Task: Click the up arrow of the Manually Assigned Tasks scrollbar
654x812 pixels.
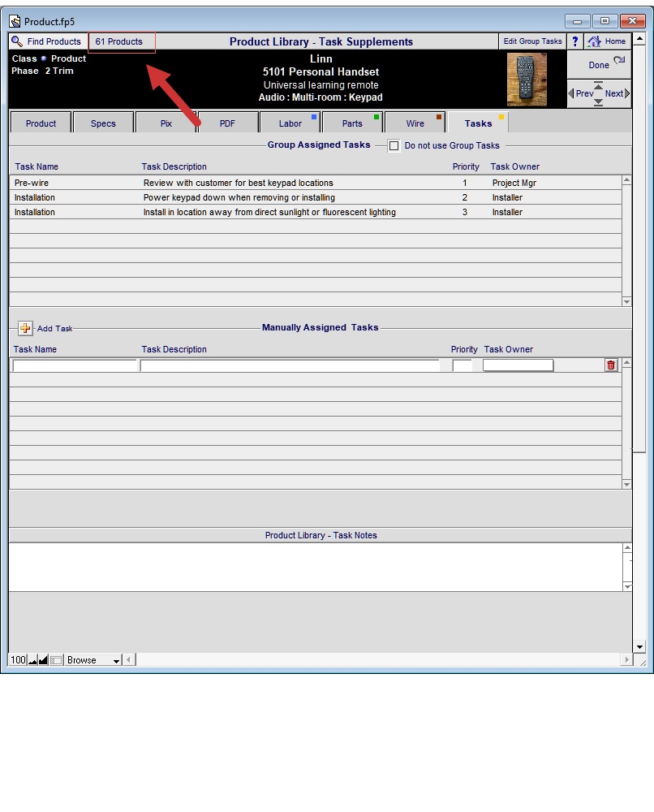Action: pos(627,362)
